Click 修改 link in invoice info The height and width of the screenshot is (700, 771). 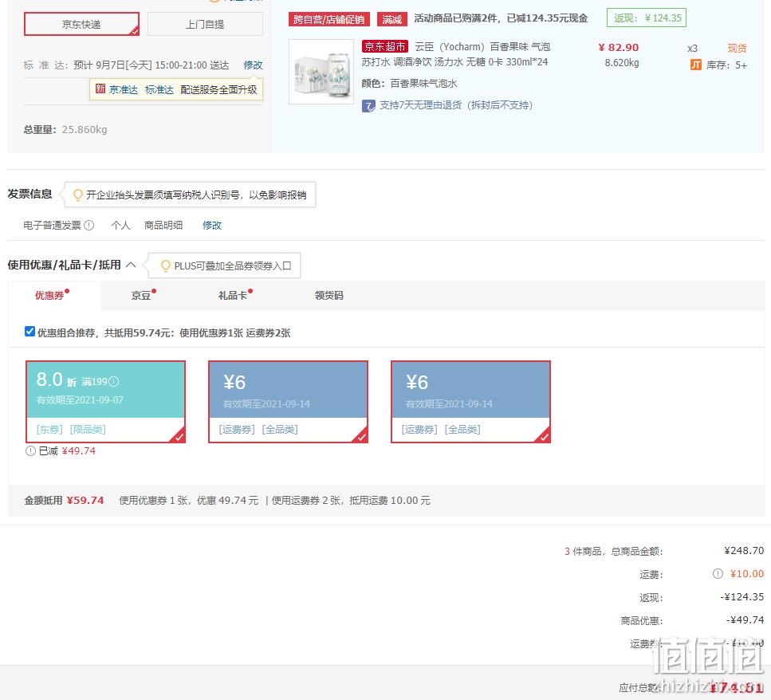point(212,225)
